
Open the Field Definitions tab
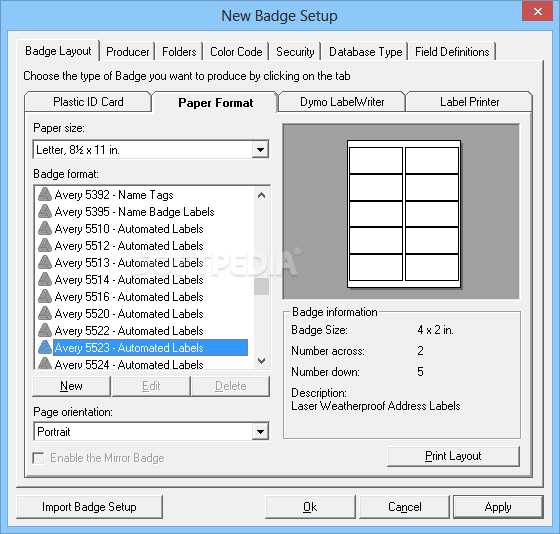pos(452,52)
